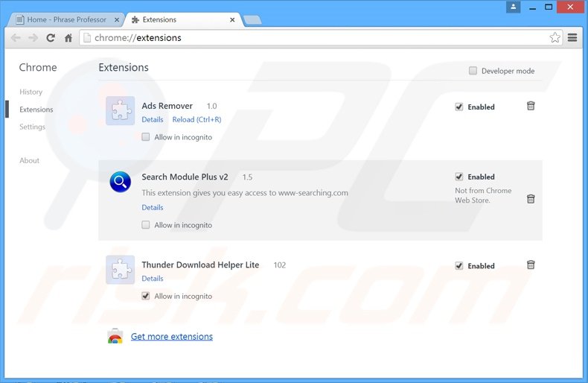Click the back navigation arrow
588x383 pixels.
16,37
